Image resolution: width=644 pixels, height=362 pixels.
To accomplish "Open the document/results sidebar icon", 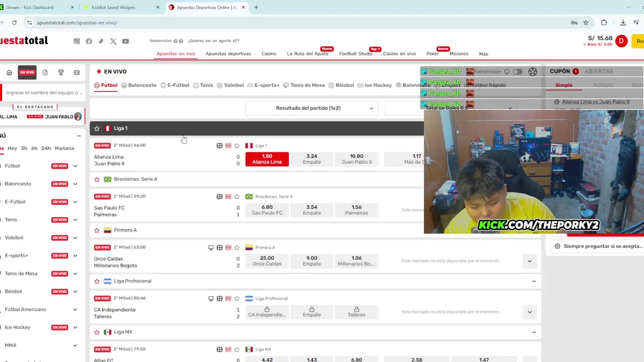I will tap(45, 72).
